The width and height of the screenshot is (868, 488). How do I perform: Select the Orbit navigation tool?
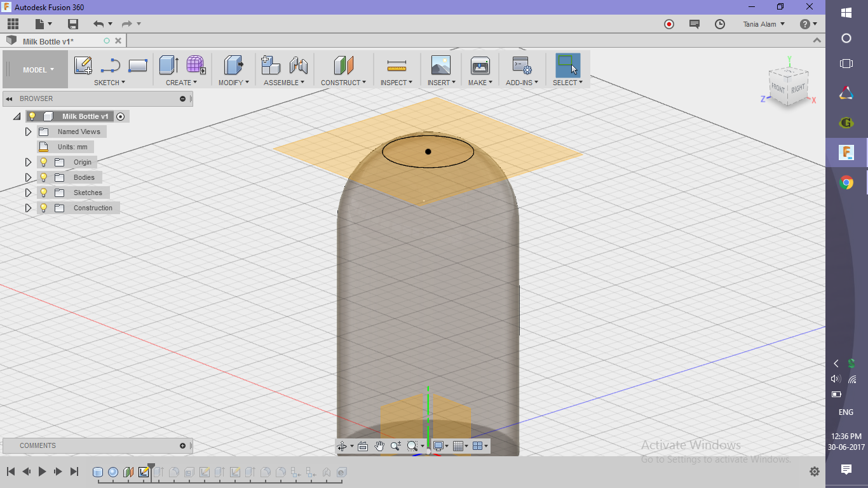342,446
